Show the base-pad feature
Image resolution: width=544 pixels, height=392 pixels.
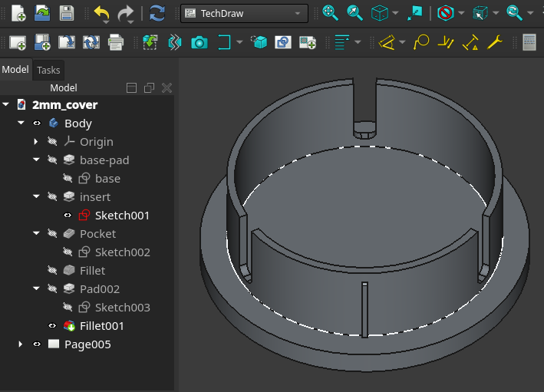52,160
